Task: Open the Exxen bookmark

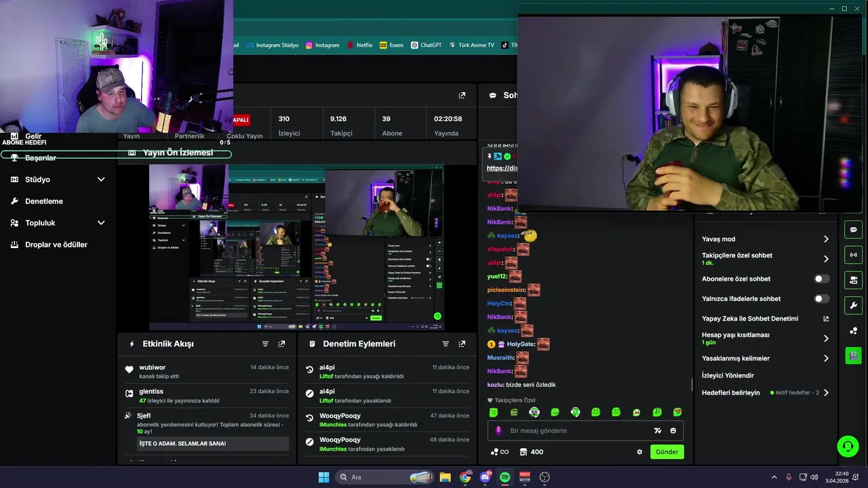Action: tap(391, 45)
